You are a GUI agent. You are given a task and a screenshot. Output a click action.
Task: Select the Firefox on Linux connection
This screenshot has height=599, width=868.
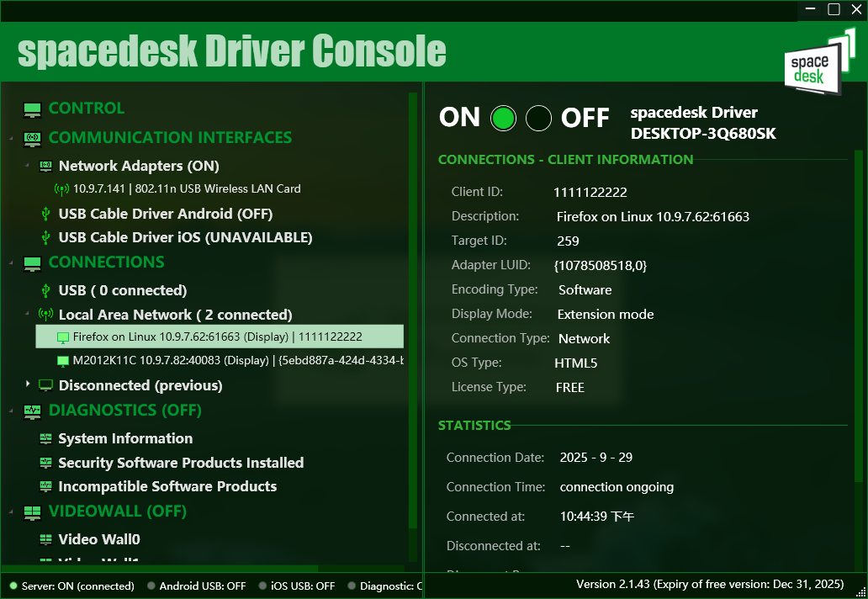tap(219, 336)
